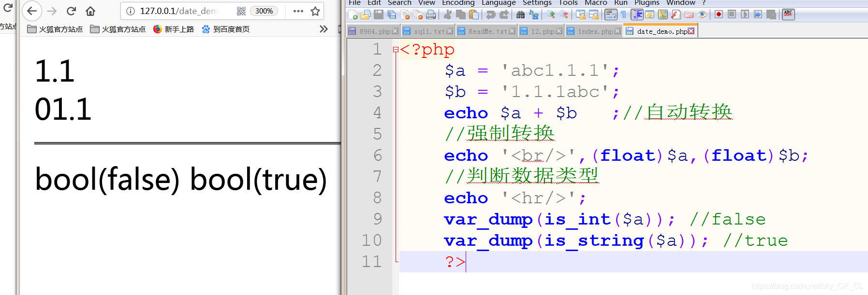The height and width of the screenshot is (295, 868).
Task: Open the Encoding menu
Action: pyautogui.click(x=458, y=2)
